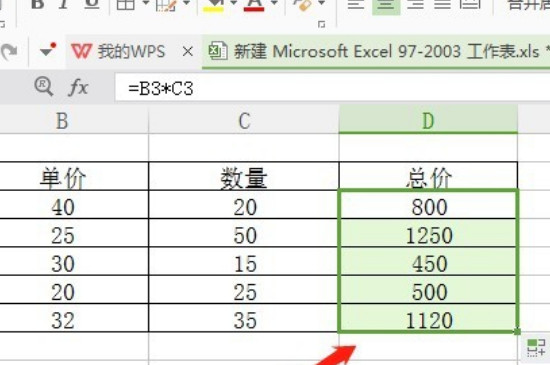550x365 pixels.
Task: Select the draw border pencil tool
Action: (x=166, y=5)
